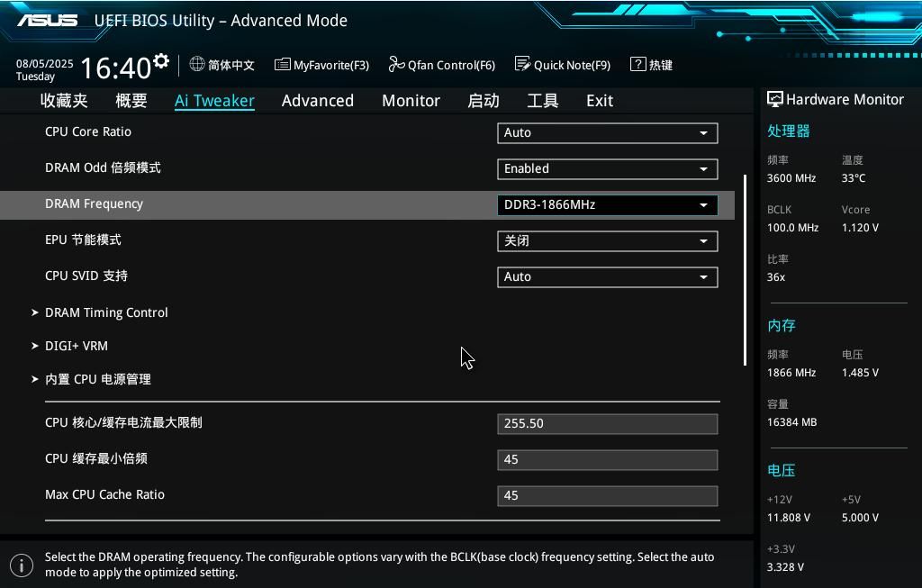Open Quick Note(F9)
This screenshot has height=588, width=922.
coord(562,65)
